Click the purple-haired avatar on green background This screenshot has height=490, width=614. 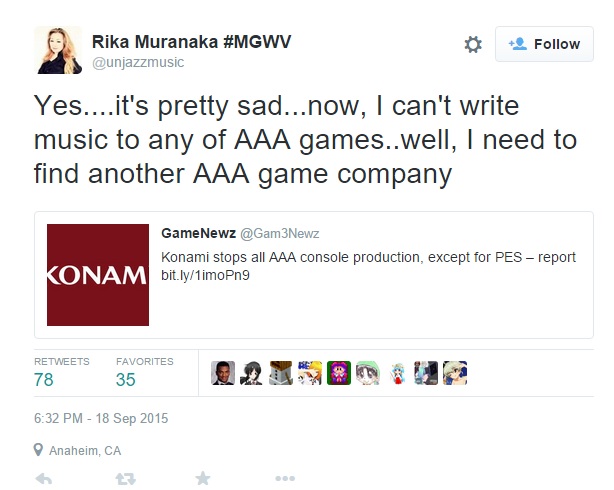click(x=339, y=373)
